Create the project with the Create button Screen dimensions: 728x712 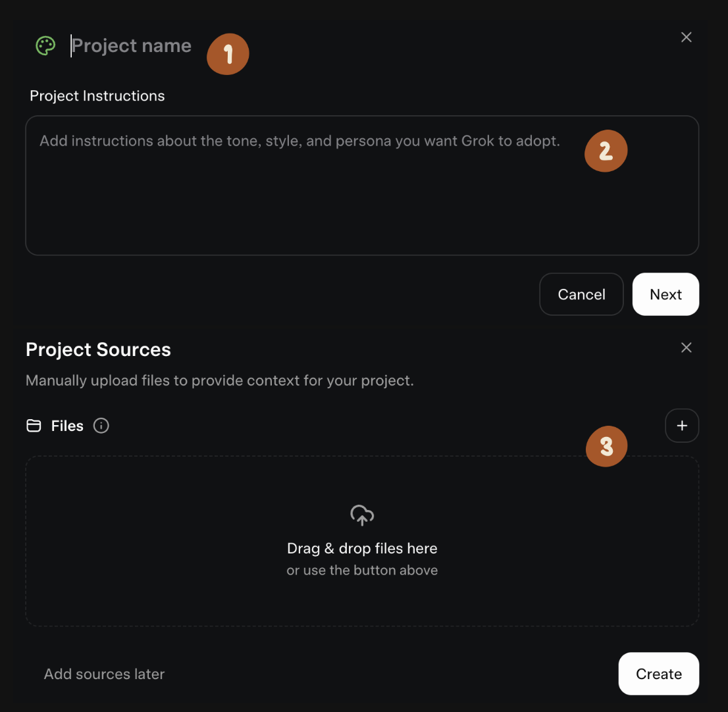658,674
